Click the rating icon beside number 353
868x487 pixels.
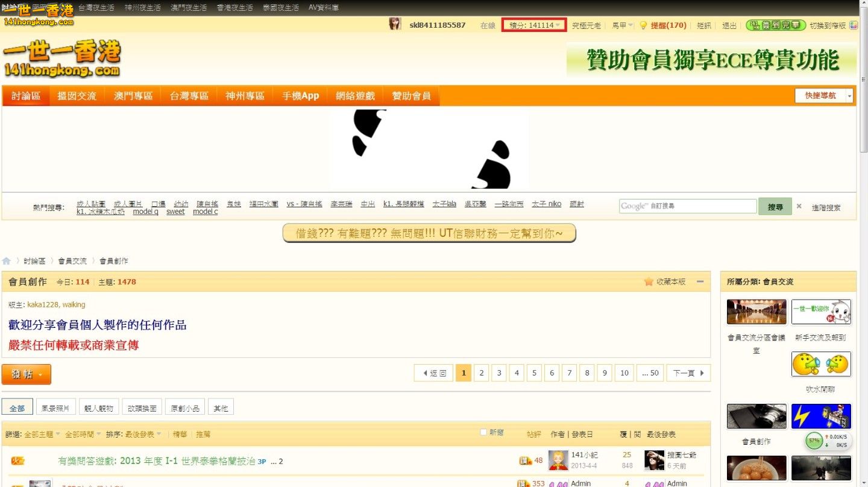coord(523,483)
